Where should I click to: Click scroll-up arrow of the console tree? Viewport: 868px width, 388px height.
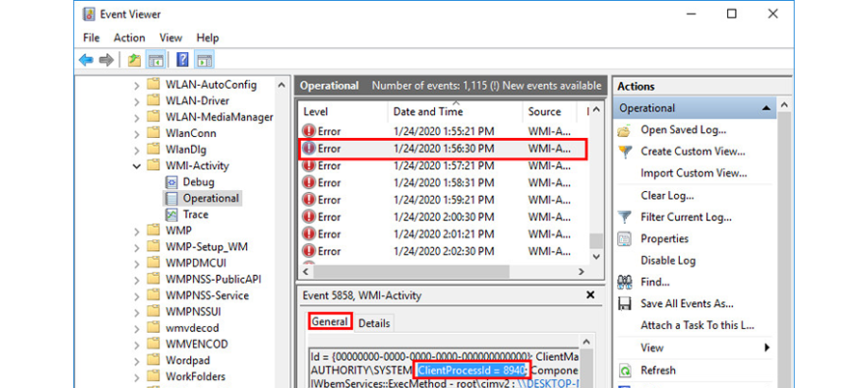click(x=282, y=85)
